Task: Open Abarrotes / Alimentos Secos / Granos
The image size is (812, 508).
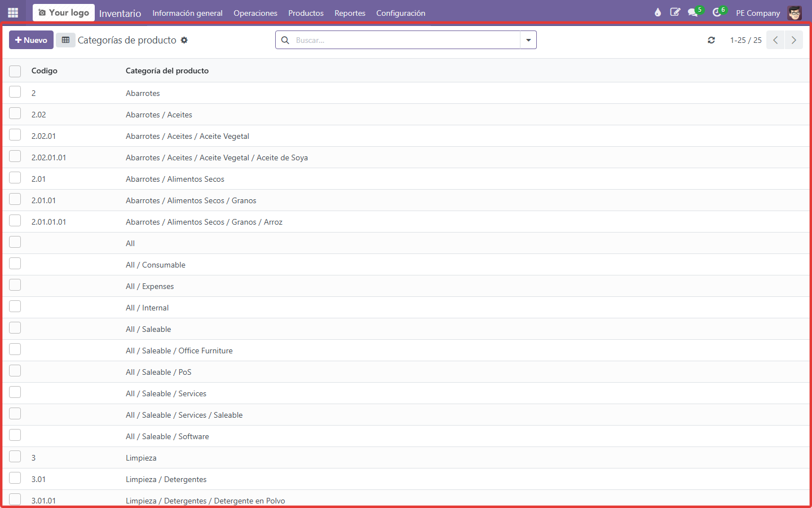Action: 191,200
